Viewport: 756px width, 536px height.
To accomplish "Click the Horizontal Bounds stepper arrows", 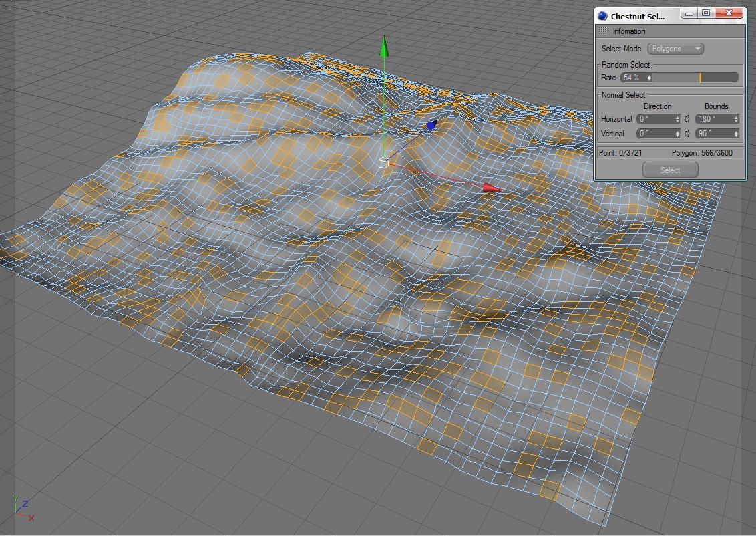I will point(736,119).
